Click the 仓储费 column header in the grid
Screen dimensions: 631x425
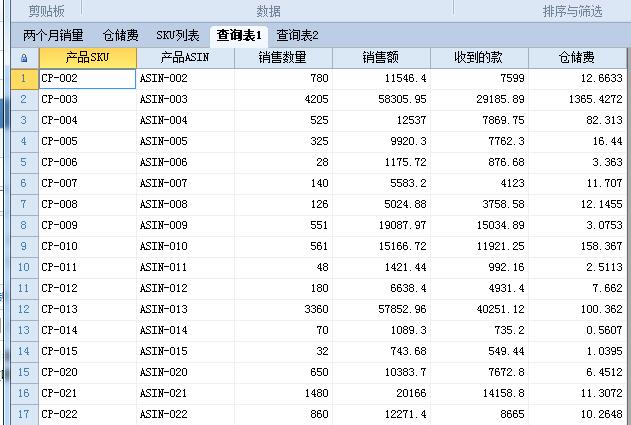pyautogui.click(x=577, y=58)
